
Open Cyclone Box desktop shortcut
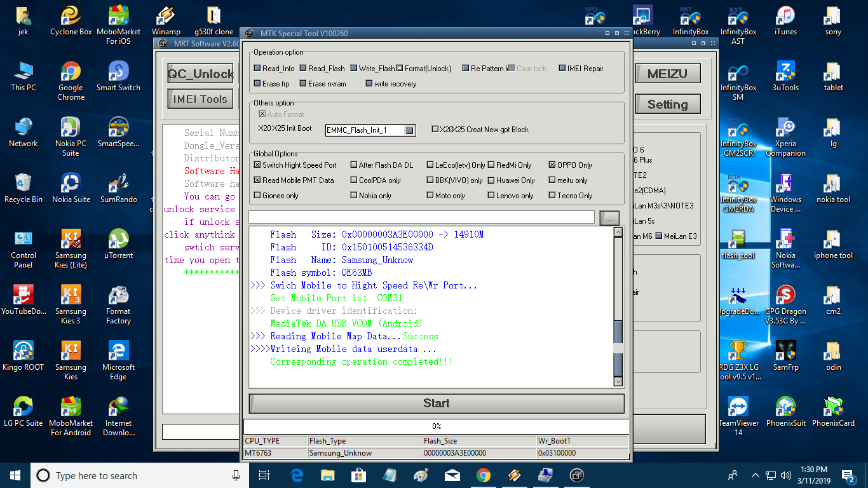point(71,21)
